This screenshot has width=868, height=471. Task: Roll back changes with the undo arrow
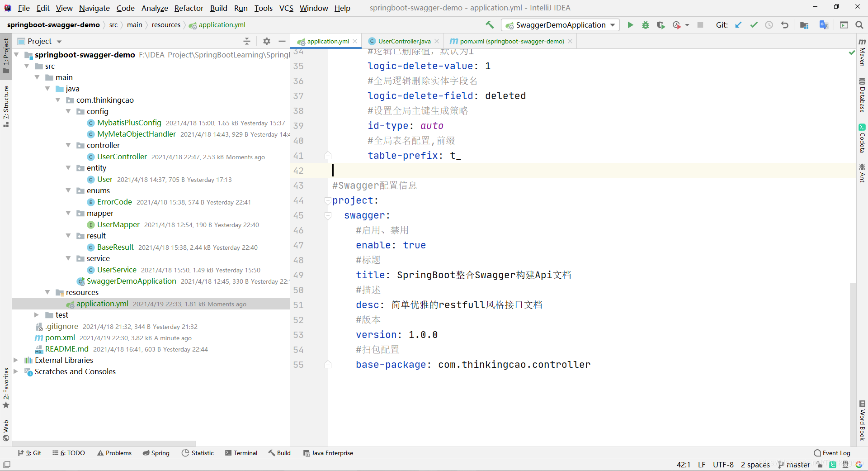[x=785, y=25]
